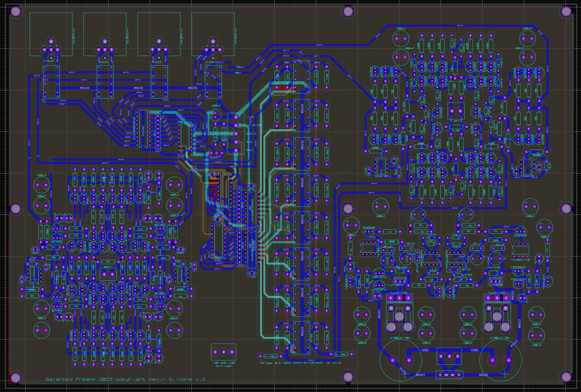Click the left GND trace label
Screen dimensions: 581x392
click(425, 350)
